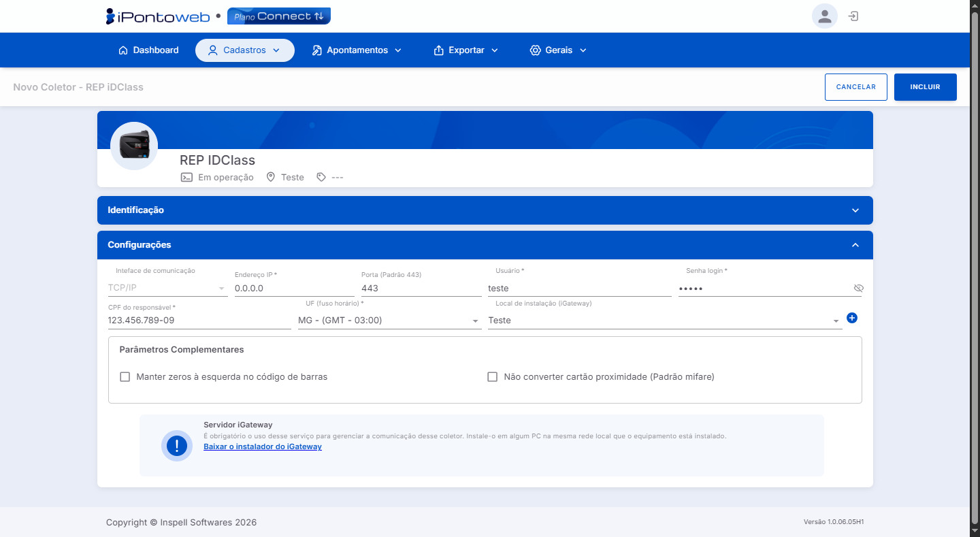Click the iGateway info exclamation icon
980x537 pixels.
pos(177,446)
